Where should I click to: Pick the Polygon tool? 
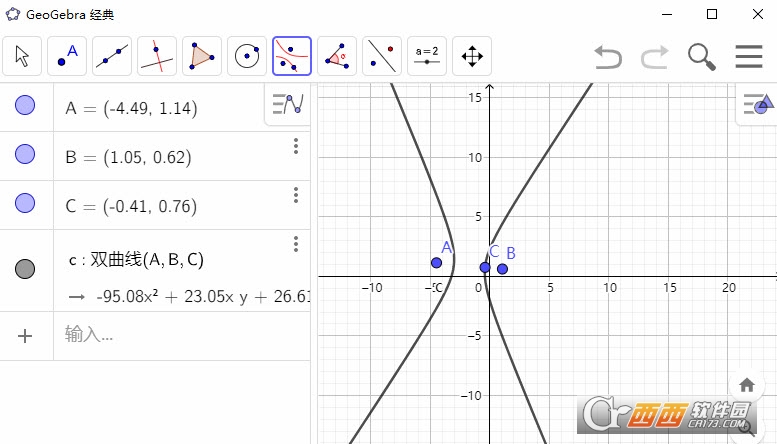202,56
